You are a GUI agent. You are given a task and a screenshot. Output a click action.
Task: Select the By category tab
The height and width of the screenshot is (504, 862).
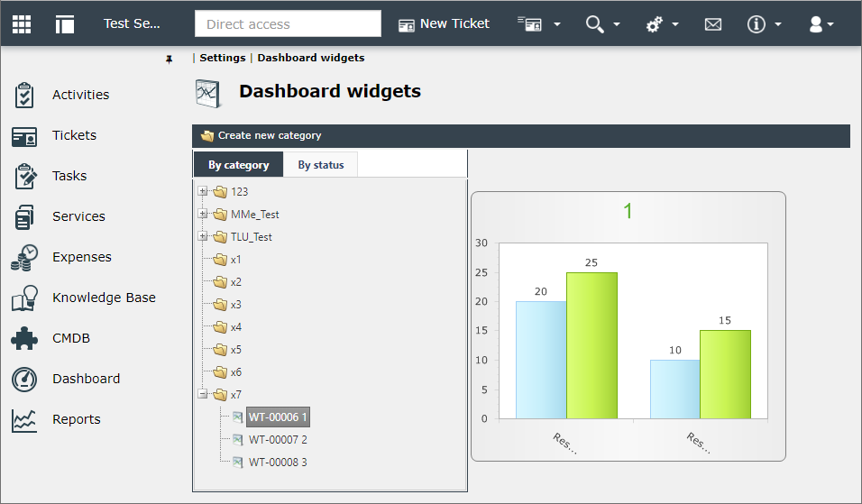click(x=239, y=165)
